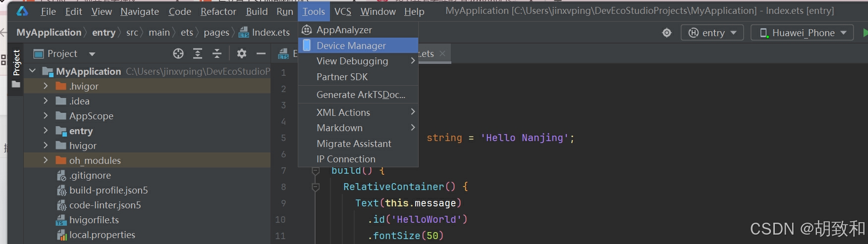Expand the oh_modules folder
The image size is (868, 244).
(x=46, y=160)
